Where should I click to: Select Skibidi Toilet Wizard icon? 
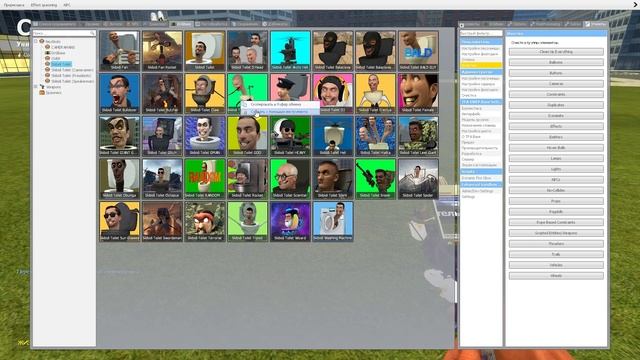coord(290,222)
